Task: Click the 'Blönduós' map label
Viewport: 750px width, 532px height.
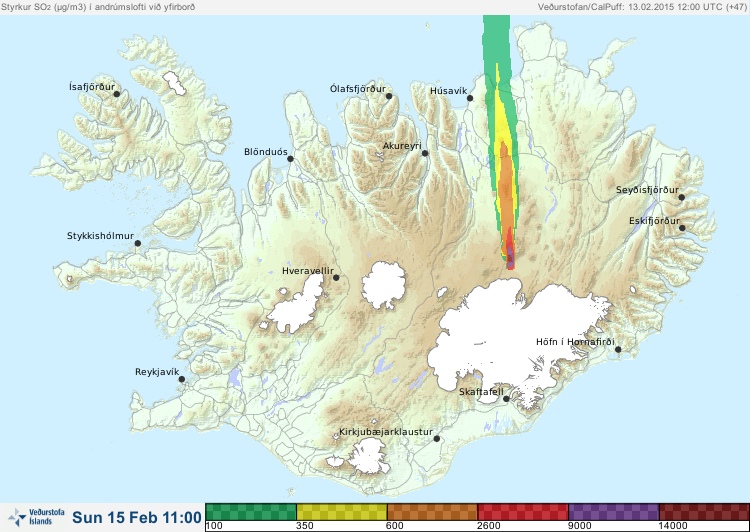Action: [x=265, y=152]
